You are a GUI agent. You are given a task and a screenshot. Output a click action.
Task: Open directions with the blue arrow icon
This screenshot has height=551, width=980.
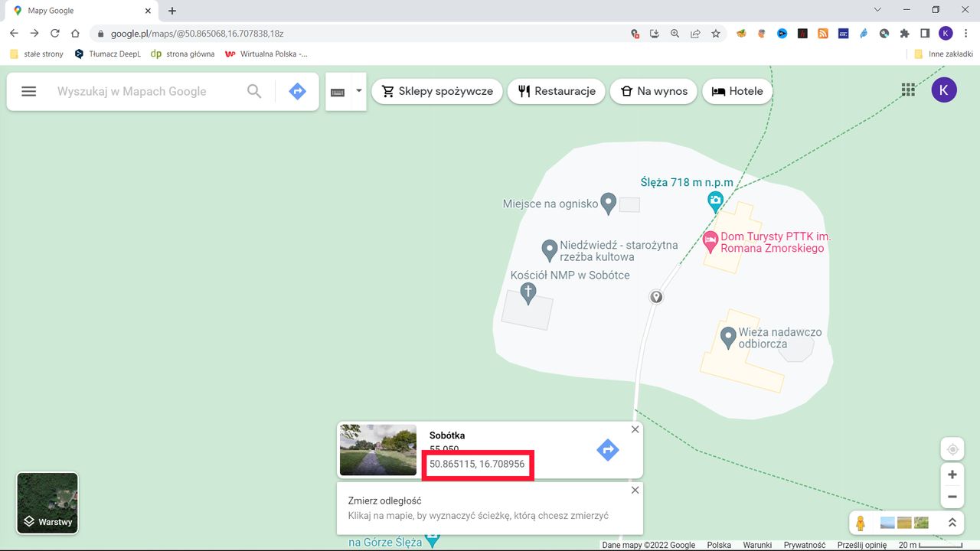click(x=297, y=90)
